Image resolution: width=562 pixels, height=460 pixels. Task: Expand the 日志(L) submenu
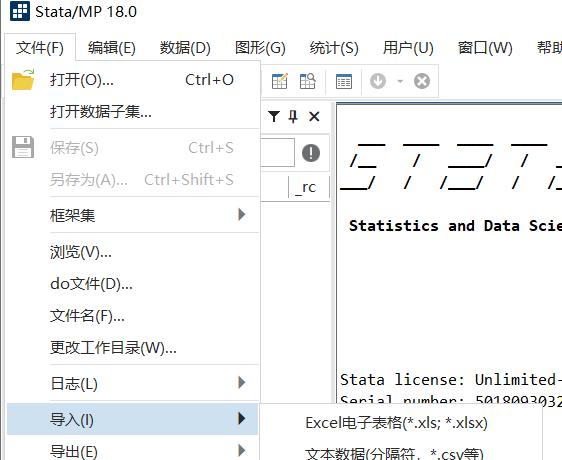coord(133,383)
